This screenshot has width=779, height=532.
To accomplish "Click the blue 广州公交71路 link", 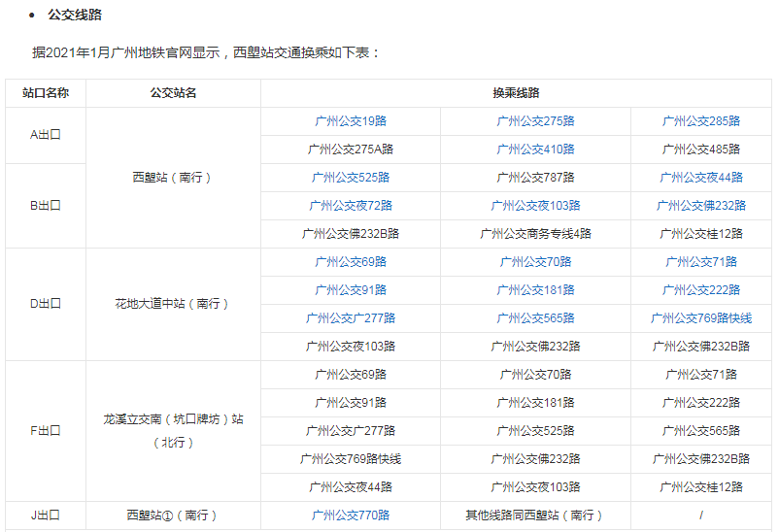I will click(x=700, y=262).
